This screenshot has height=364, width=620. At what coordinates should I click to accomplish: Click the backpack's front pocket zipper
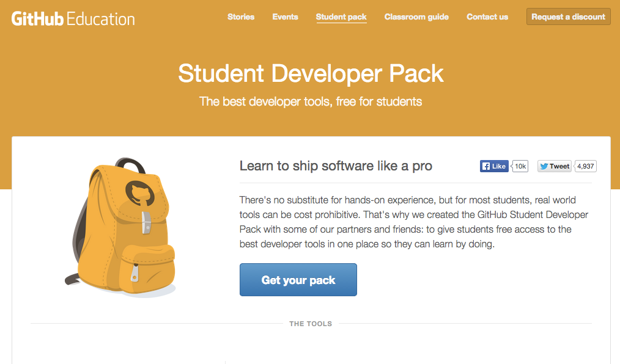[x=135, y=272]
